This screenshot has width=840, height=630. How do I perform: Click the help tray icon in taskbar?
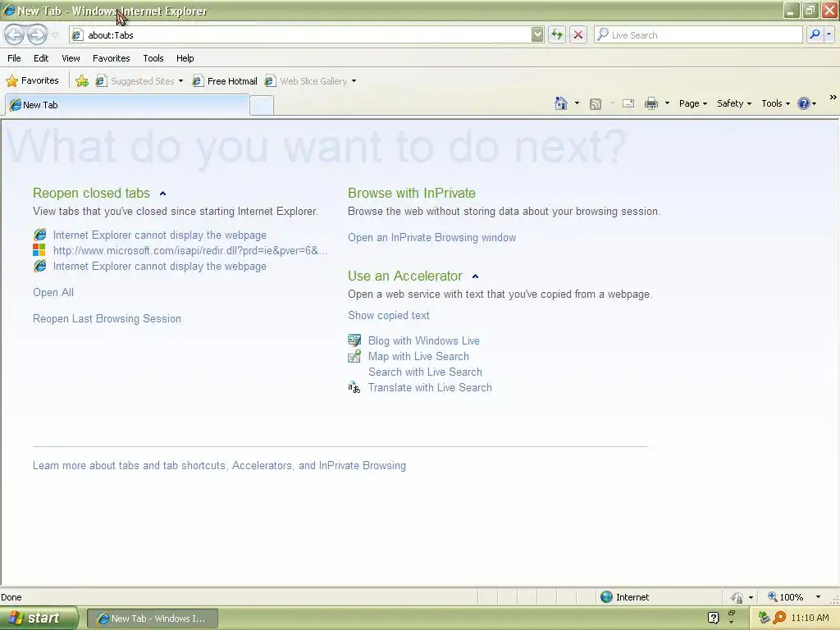pyautogui.click(x=713, y=618)
